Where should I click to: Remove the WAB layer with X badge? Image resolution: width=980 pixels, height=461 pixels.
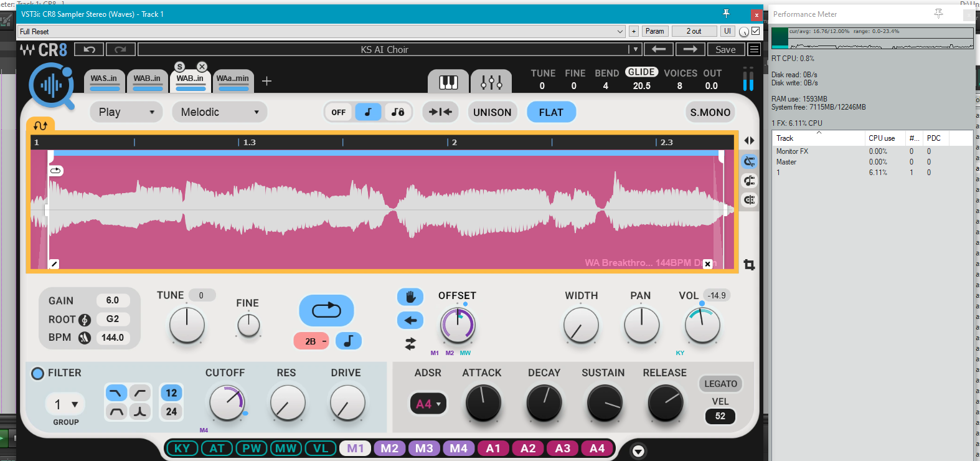202,67
